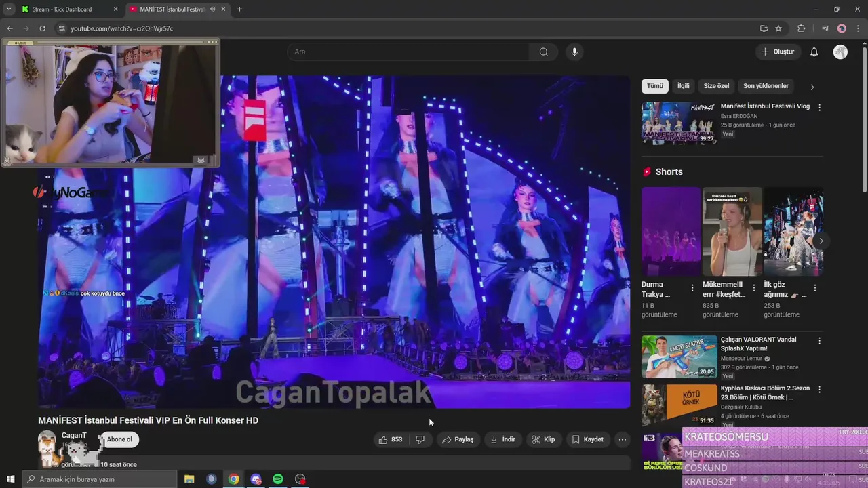Open Manifest İstanbul Festivali Vlog thumbnail
Screen dimensions: 868x488
click(x=679, y=123)
